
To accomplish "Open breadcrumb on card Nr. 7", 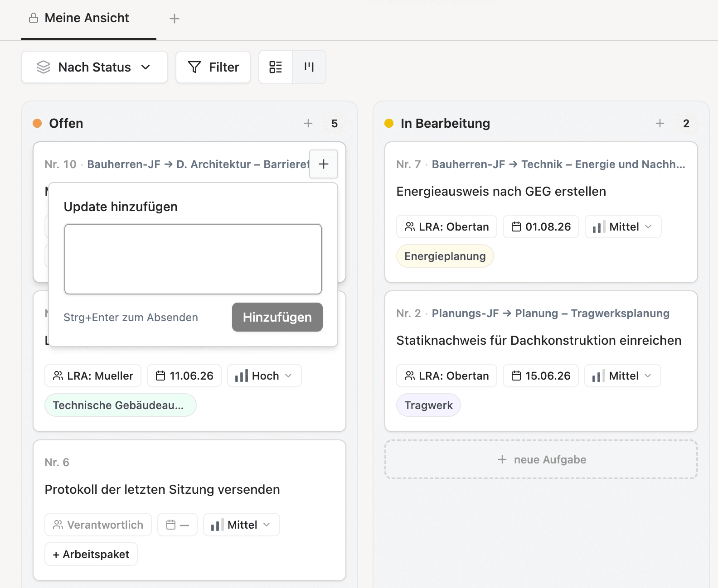I will click(558, 164).
